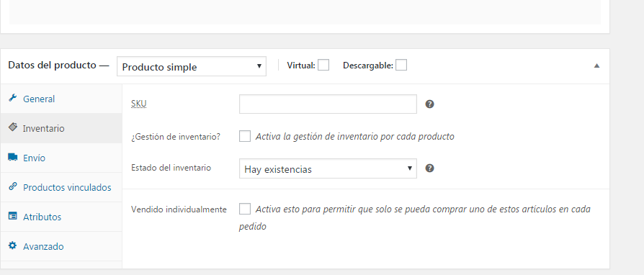Click the SKU label
Screen dimensions: 644x275
(x=139, y=104)
